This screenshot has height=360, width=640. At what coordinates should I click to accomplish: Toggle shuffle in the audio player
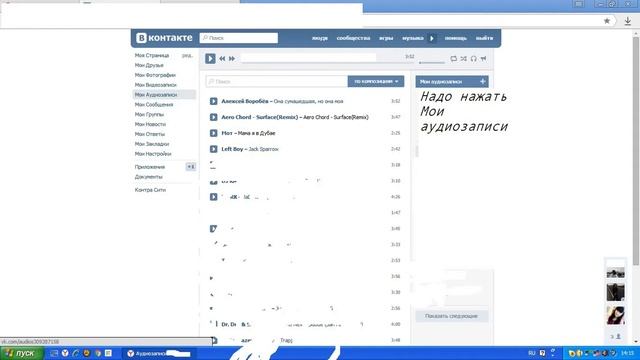(464, 59)
